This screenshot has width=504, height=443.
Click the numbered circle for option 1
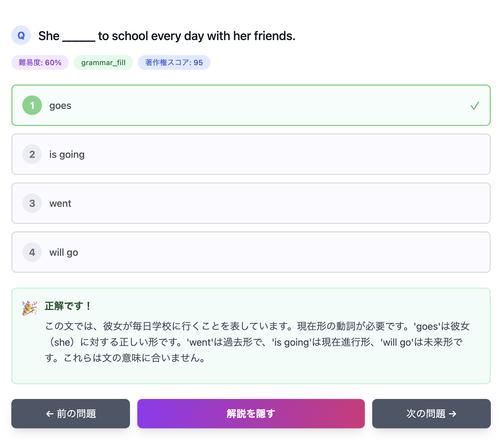(x=32, y=105)
